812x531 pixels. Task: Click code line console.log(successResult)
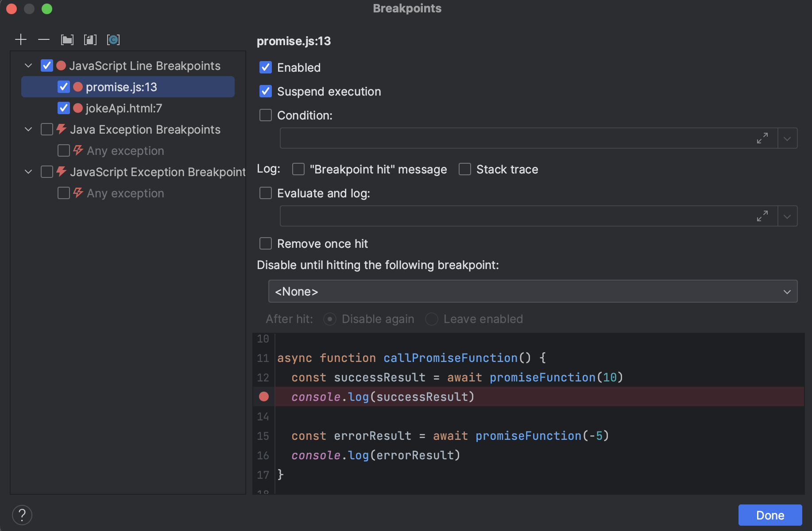tap(383, 397)
